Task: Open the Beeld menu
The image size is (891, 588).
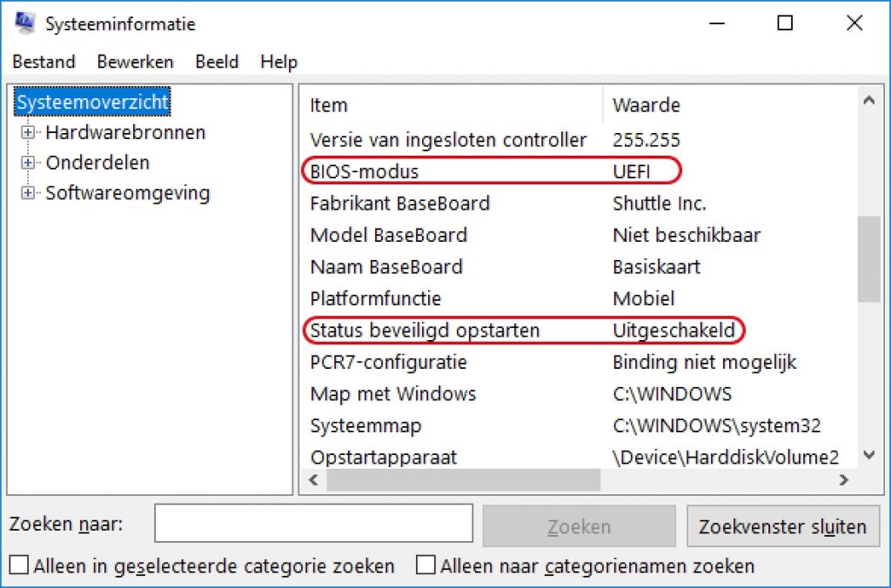Action: pyautogui.click(x=217, y=62)
